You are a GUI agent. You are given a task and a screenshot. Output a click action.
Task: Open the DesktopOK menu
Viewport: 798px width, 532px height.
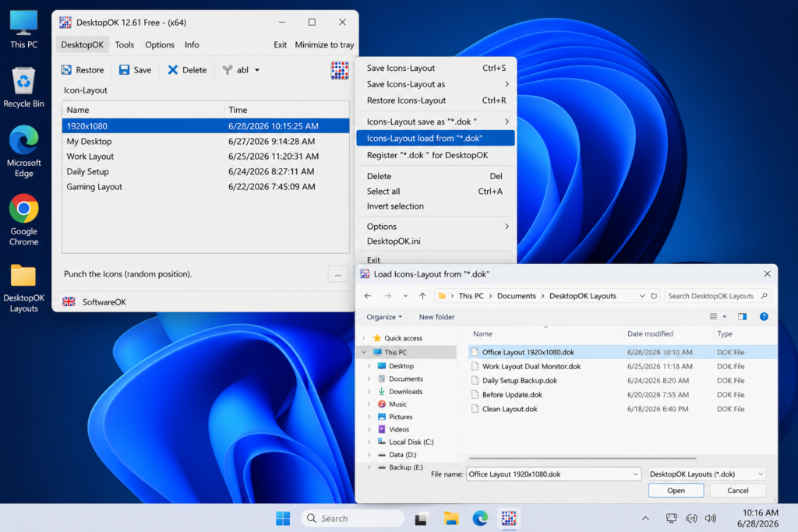click(83, 44)
